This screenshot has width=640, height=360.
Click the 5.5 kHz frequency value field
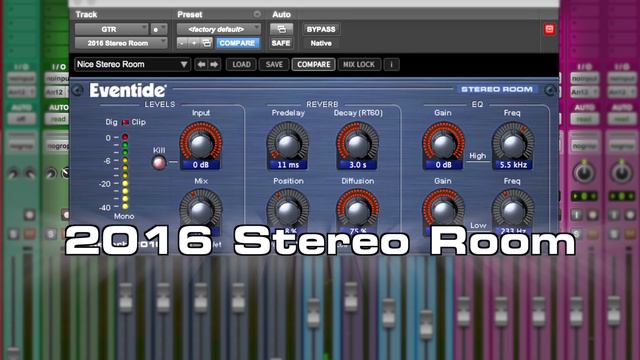point(513,165)
